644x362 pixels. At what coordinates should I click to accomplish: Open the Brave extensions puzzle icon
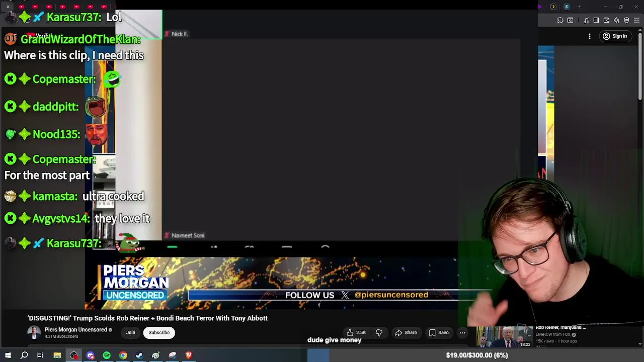pyautogui.click(x=560, y=20)
